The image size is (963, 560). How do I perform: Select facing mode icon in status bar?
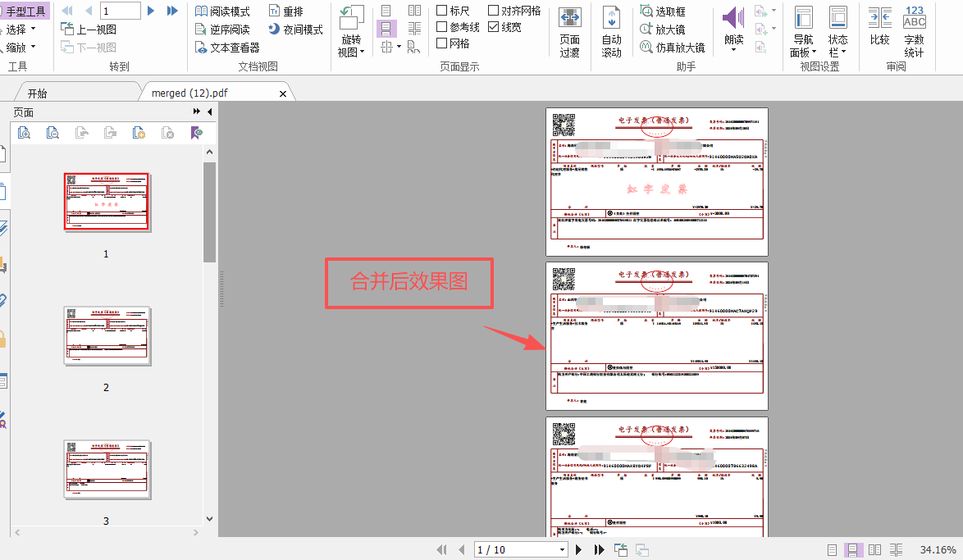click(875, 550)
